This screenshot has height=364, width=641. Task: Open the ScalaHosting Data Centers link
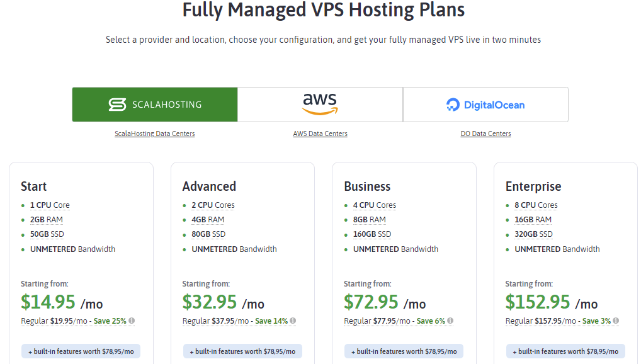154,134
